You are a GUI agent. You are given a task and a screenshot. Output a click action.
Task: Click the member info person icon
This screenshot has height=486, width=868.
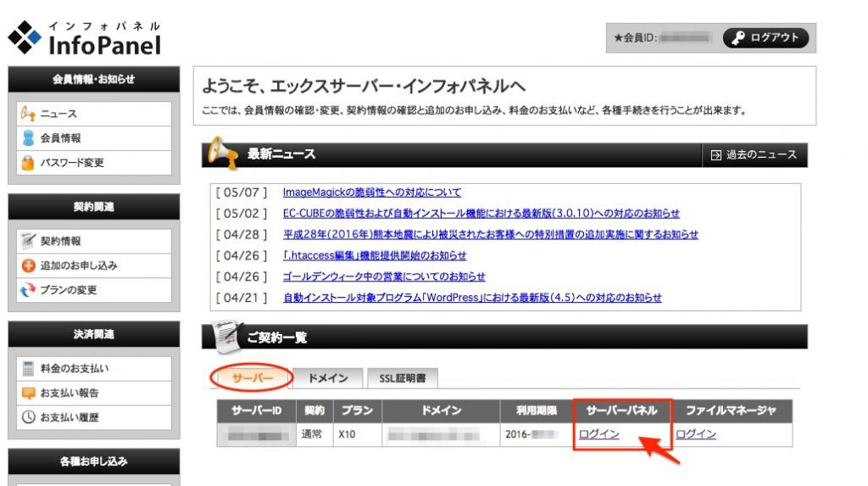28,138
